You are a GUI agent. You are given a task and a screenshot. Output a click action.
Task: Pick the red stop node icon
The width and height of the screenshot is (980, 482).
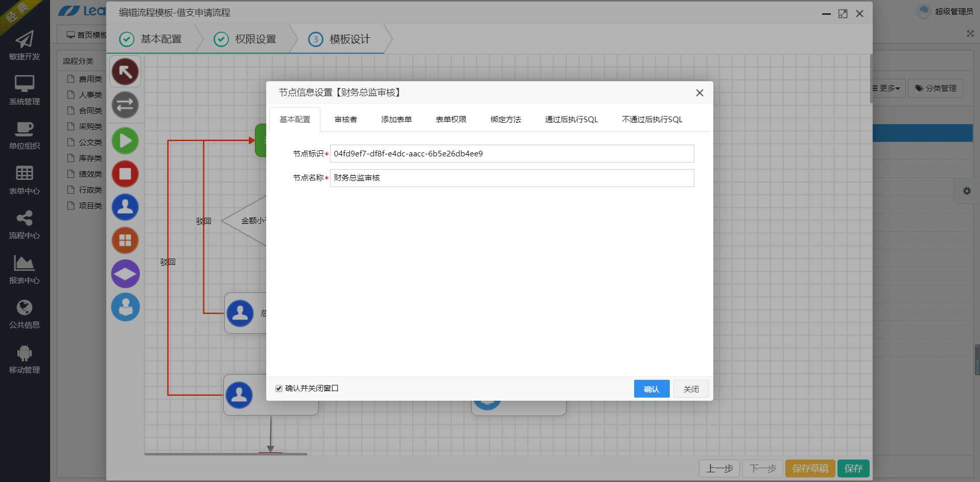(x=125, y=174)
